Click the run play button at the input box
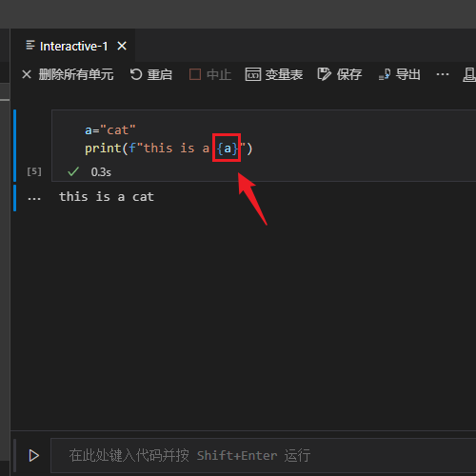The image size is (476, 476). (33, 456)
